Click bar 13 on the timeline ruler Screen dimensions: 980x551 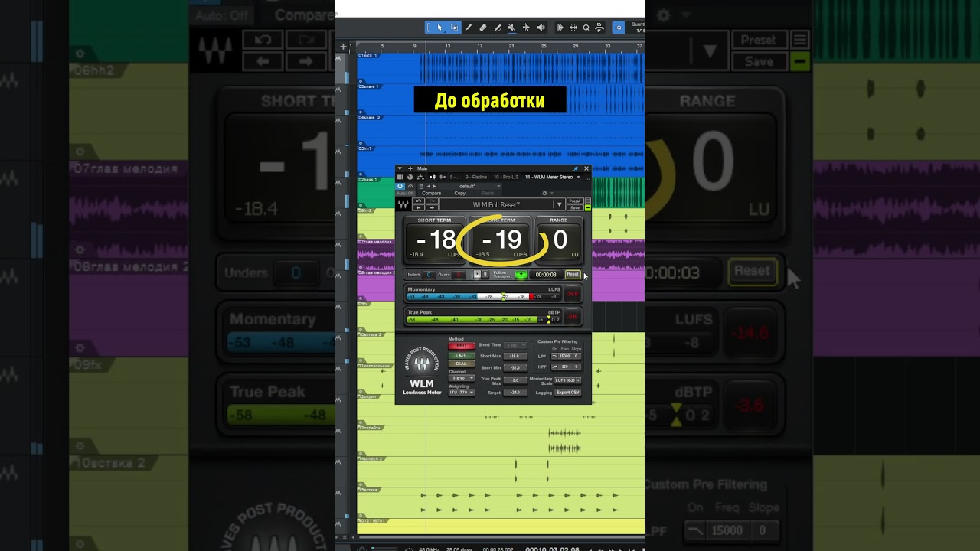[448, 47]
